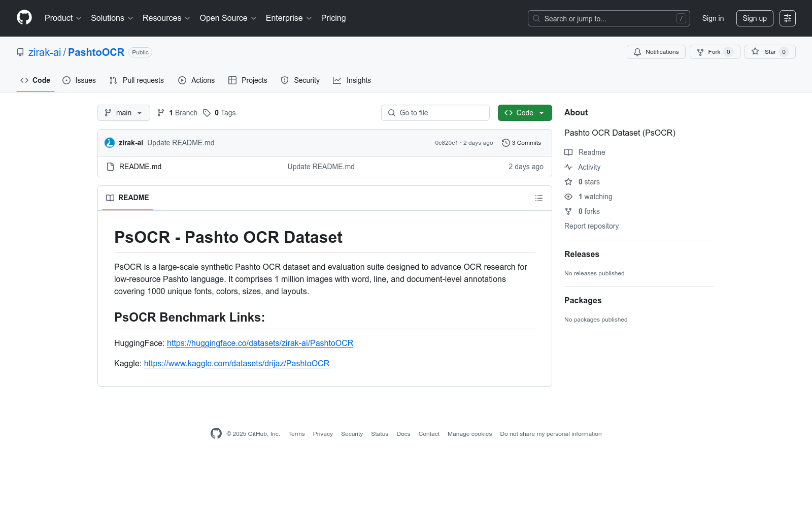This screenshot has width=812, height=508.
Task: Open the zirak-ai owner link
Action: pos(45,52)
